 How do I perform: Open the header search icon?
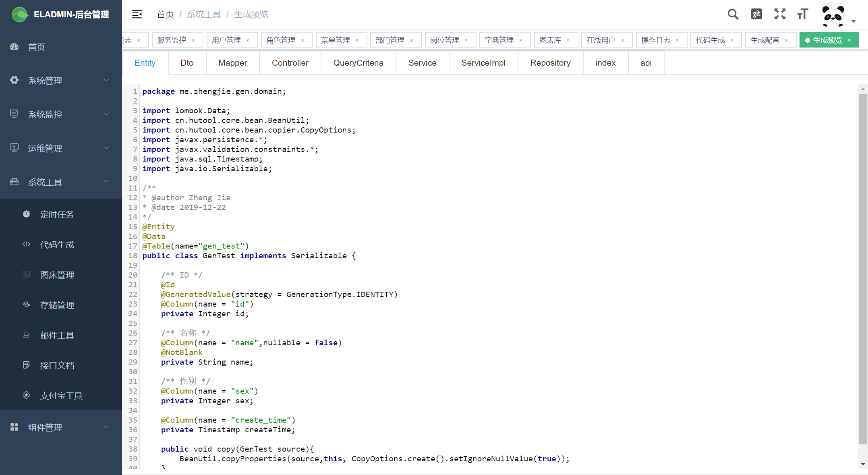pyautogui.click(x=733, y=15)
